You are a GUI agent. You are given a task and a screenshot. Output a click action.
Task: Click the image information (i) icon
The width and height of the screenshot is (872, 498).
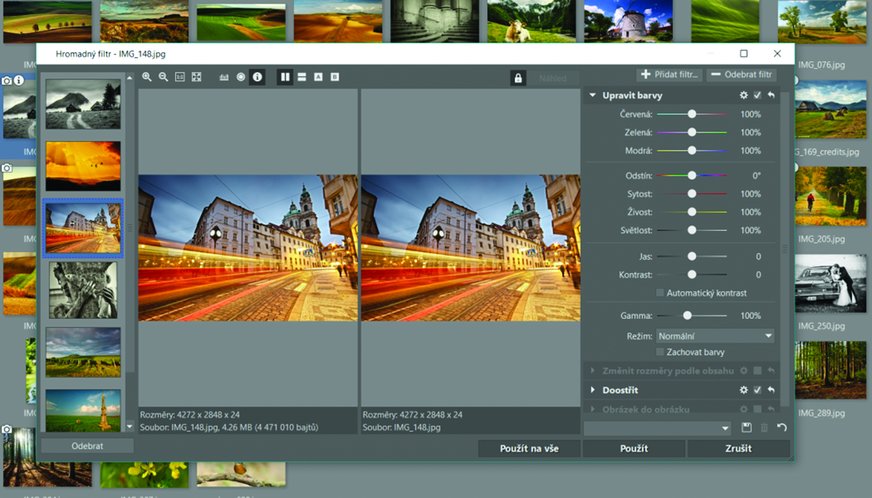(257, 77)
